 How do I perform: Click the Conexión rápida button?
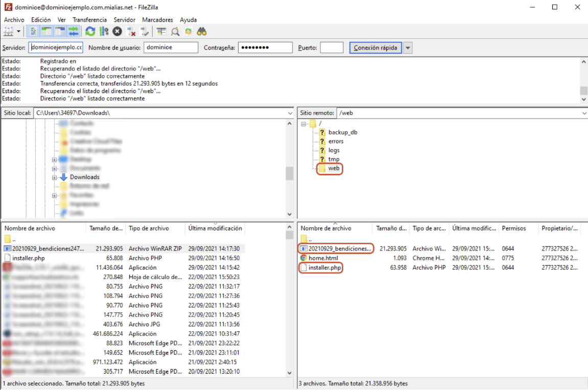tap(375, 48)
